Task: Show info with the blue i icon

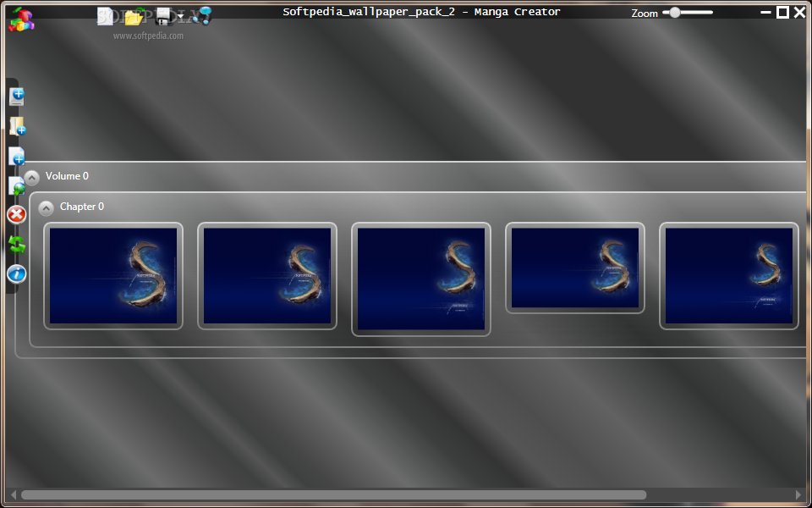Action: click(17, 273)
